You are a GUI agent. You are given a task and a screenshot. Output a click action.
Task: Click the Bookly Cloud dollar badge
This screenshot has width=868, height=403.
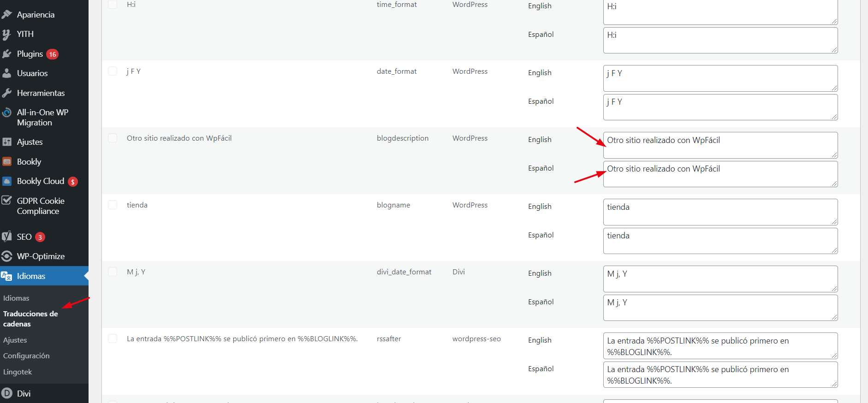pos(73,182)
